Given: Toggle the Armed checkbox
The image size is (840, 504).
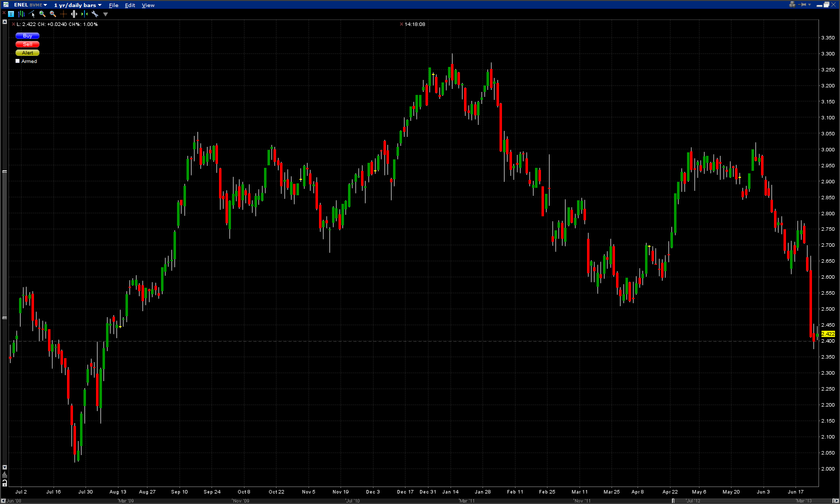Looking at the screenshot, I should point(17,61).
